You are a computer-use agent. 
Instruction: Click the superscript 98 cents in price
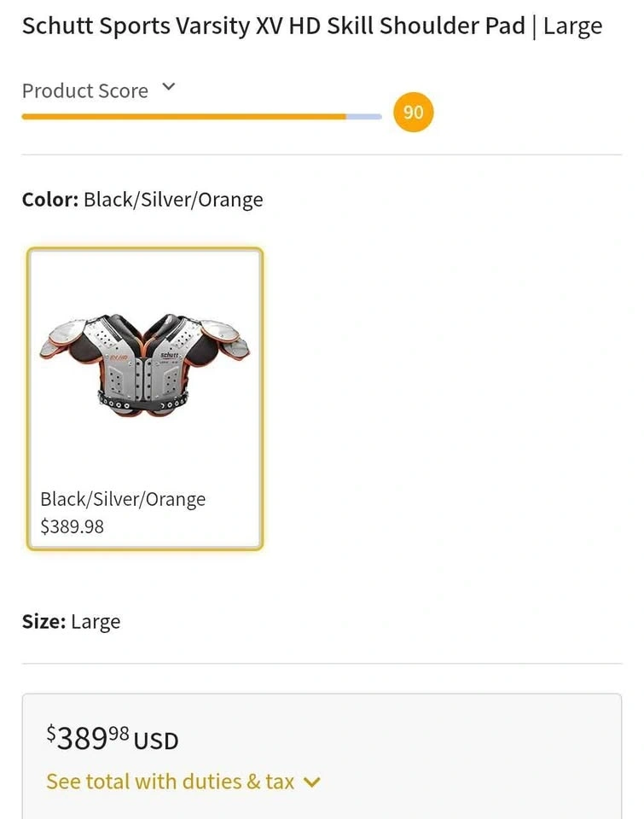pos(119,732)
